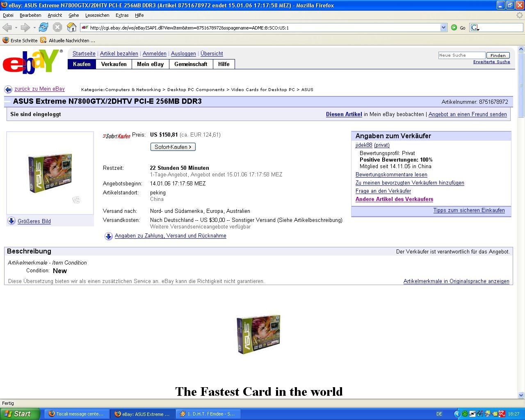Viewport: 525px width, 420px height.
Task: Click the Firefox Back arrow button
Action: point(7,27)
